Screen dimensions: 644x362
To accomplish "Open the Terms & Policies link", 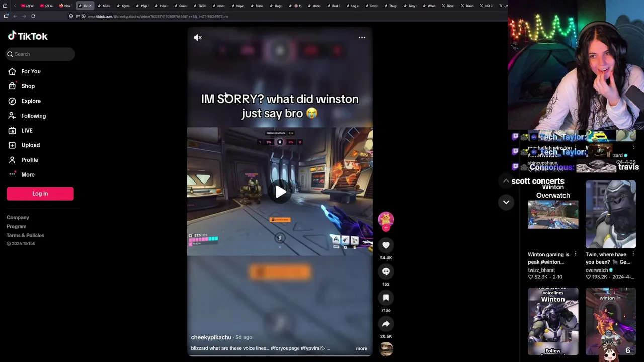I will pyautogui.click(x=25, y=236).
